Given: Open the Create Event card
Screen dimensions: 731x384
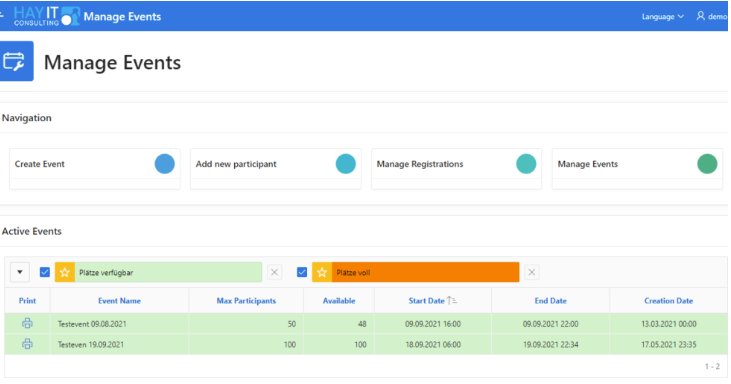Looking at the screenshot, I should [x=95, y=169].
